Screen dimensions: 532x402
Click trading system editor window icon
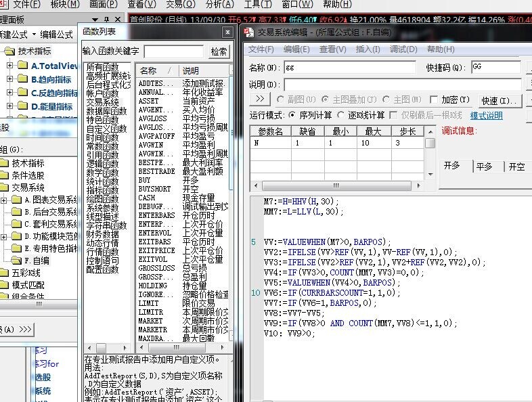(x=249, y=32)
